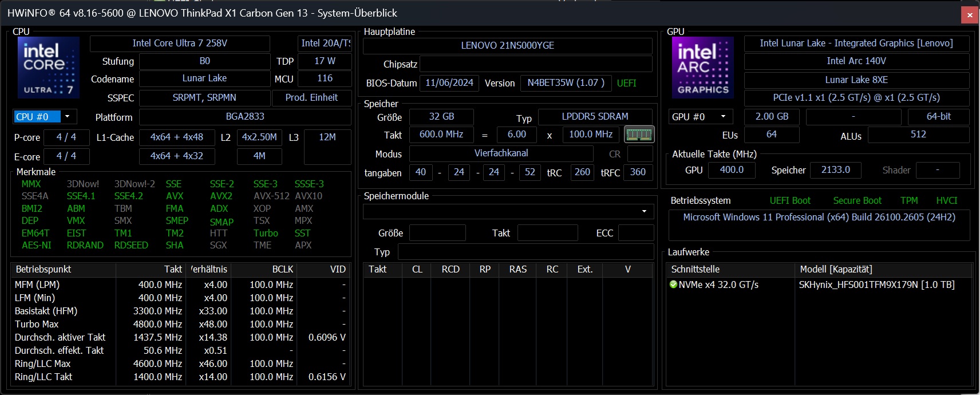Click the AVX2 feature flag
The image size is (980, 395).
[221, 196]
